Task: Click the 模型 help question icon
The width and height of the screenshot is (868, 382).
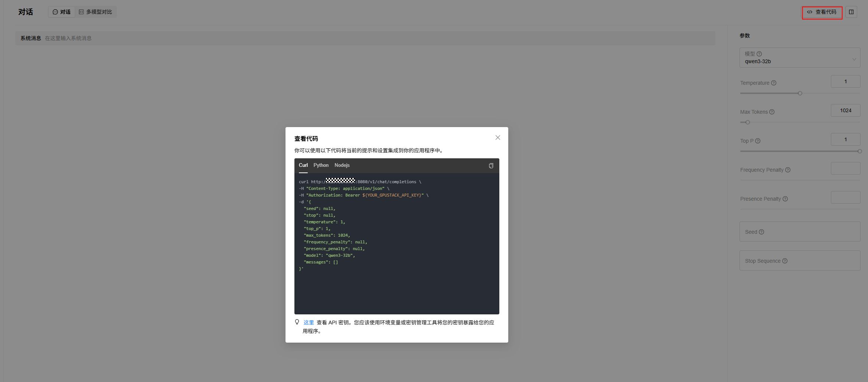Action: click(x=759, y=54)
